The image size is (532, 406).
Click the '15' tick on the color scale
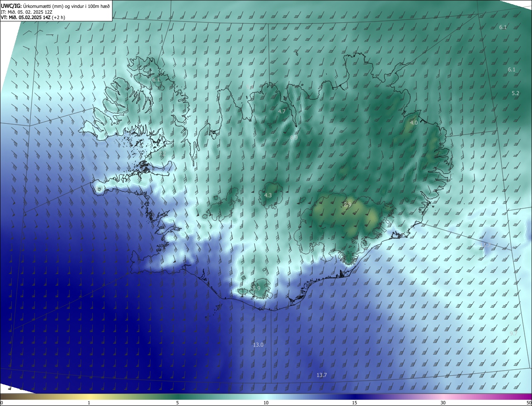click(x=355, y=403)
